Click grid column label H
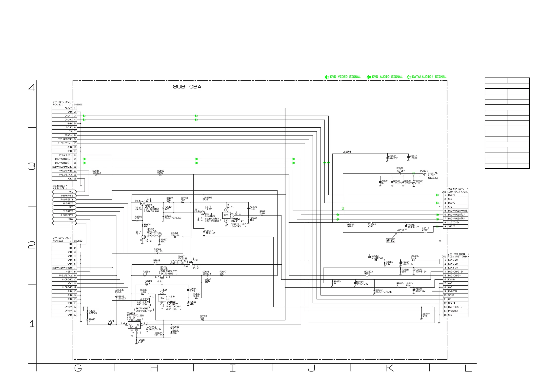 pos(154,369)
